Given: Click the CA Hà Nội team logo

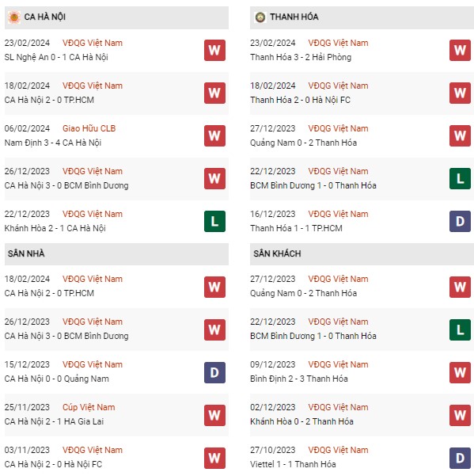Looking at the screenshot, I should tap(14, 17).
